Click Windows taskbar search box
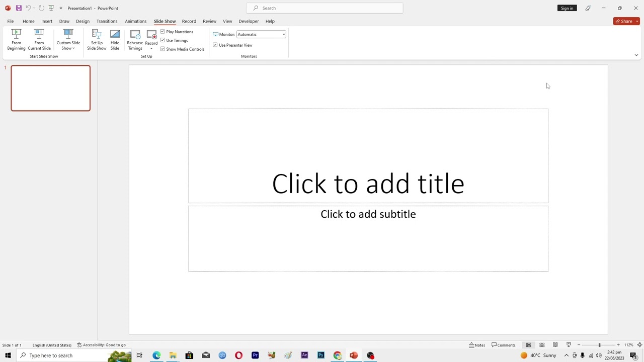This screenshot has width=644, height=362. (74, 355)
